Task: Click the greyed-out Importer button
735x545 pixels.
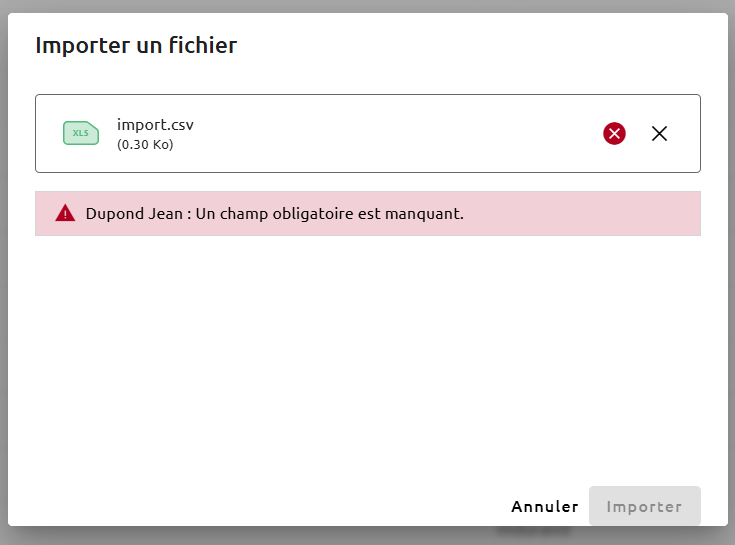Action: [645, 506]
